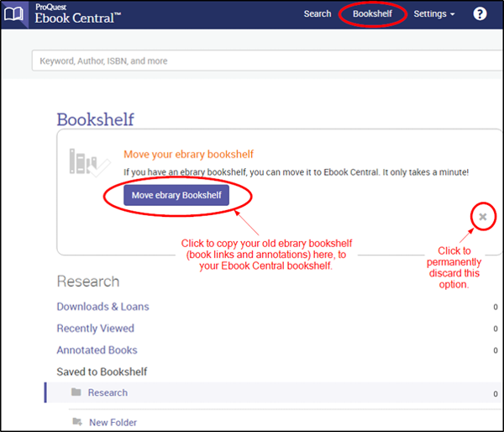The image size is (504, 432).
Task: Go to the Search menu item
Action: click(318, 13)
